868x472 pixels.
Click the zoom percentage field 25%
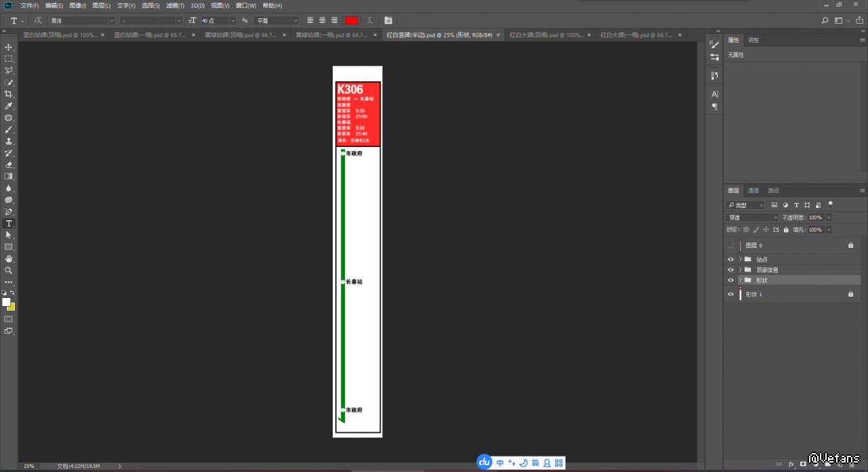click(x=29, y=467)
